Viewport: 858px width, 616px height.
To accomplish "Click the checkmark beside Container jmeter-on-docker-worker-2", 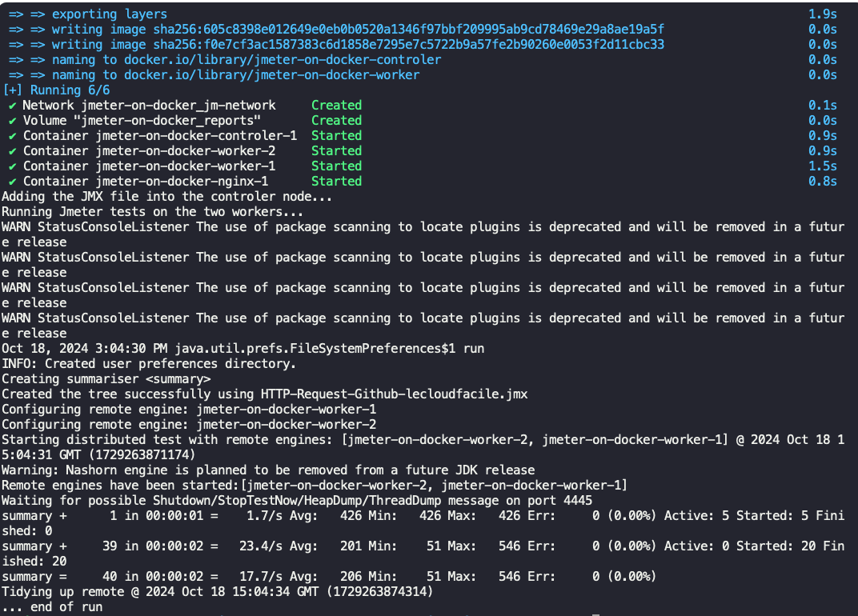I will 12,151.
